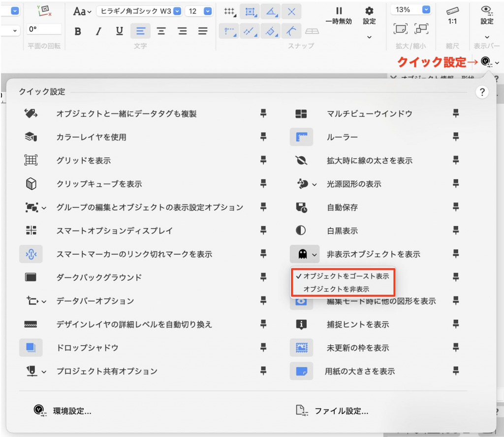Toggle the pin for ルーラー
The image size is (504, 437).
tap(456, 137)
